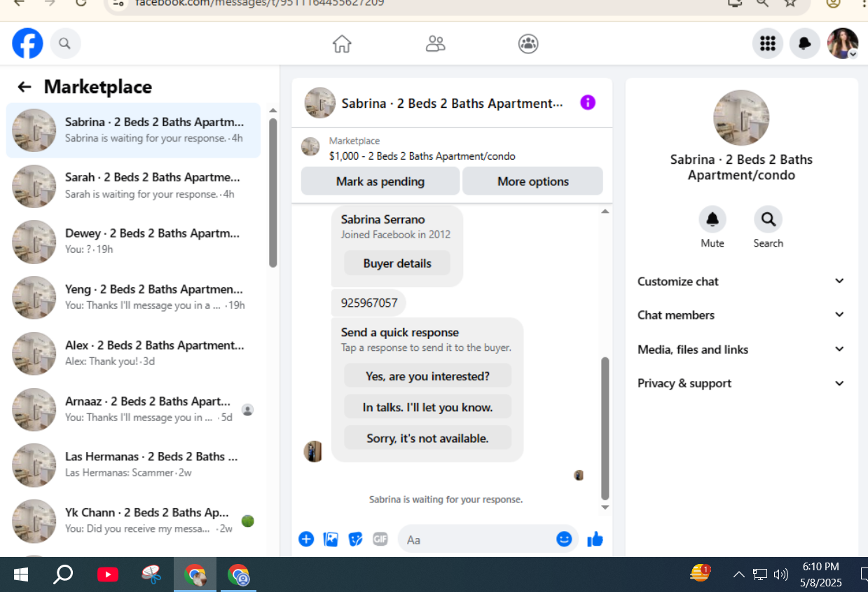Open large listing thumbnail in right panel
This screenshot has height=592, width=868.
(x=741, y=118)
